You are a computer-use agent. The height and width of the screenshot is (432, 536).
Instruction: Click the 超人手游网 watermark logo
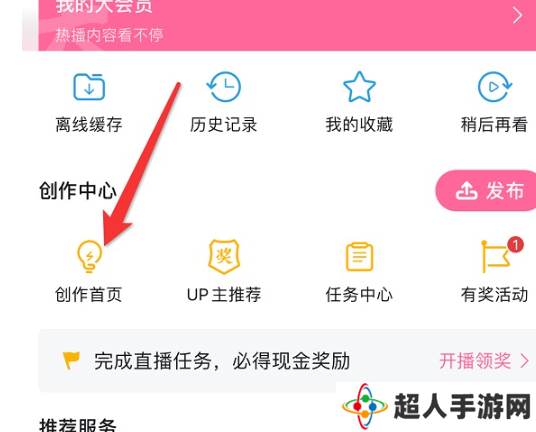(436, 407)
